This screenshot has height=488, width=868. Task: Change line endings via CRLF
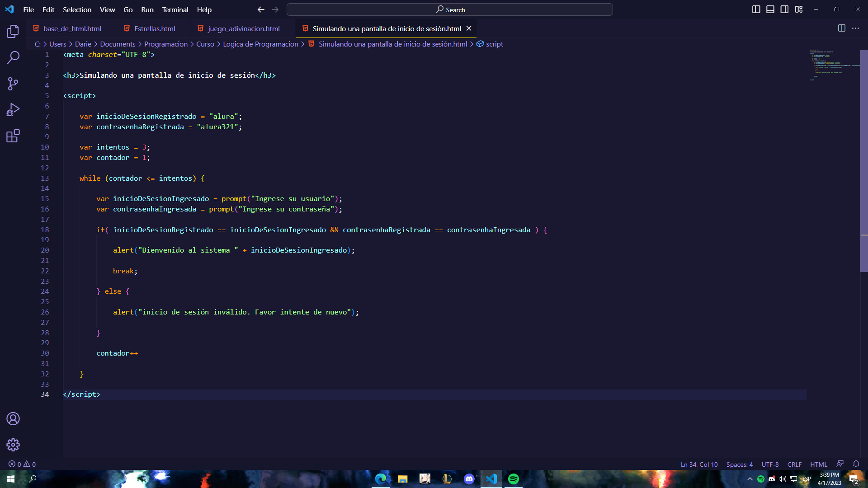(794, 464)
